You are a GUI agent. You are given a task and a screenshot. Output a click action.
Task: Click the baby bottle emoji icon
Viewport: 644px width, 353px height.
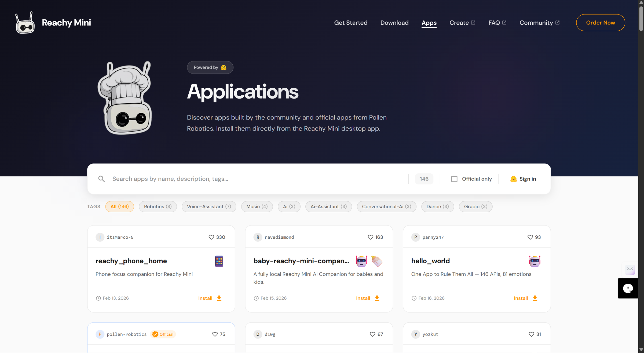click(377, 261)
